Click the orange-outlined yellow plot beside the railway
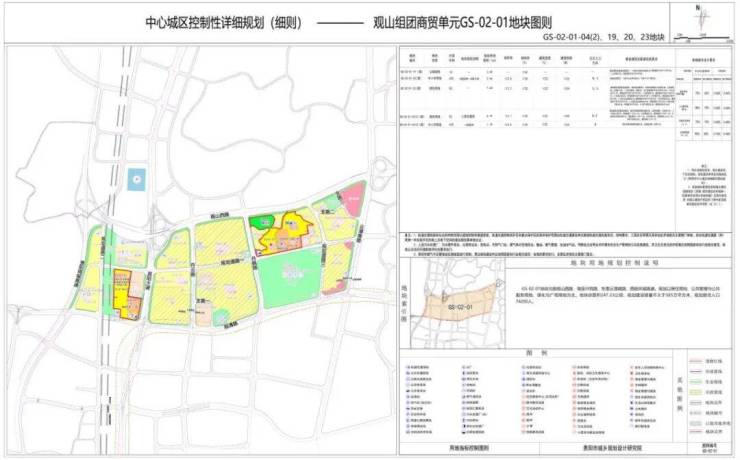The width and height of the screenshot is (740, 460). 126,294
